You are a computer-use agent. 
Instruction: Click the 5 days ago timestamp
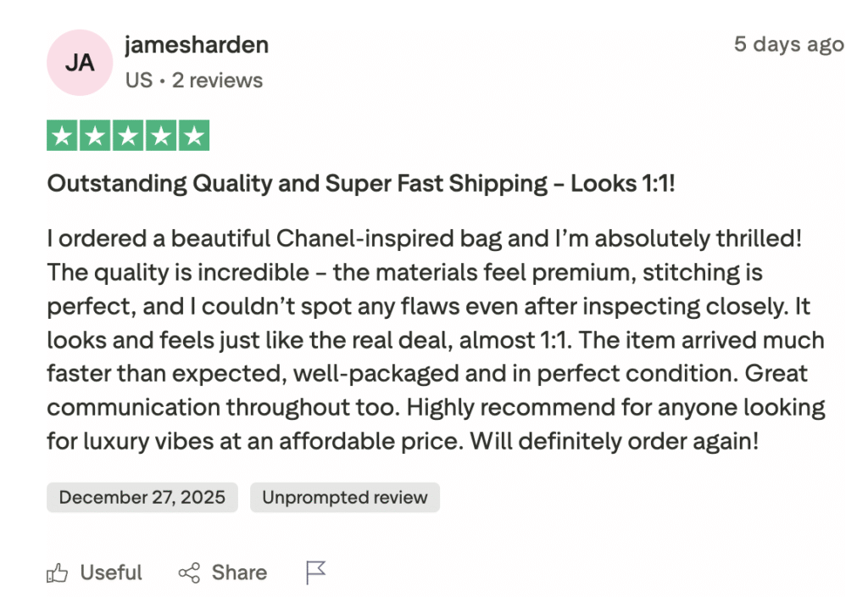(x=788, y=44)
